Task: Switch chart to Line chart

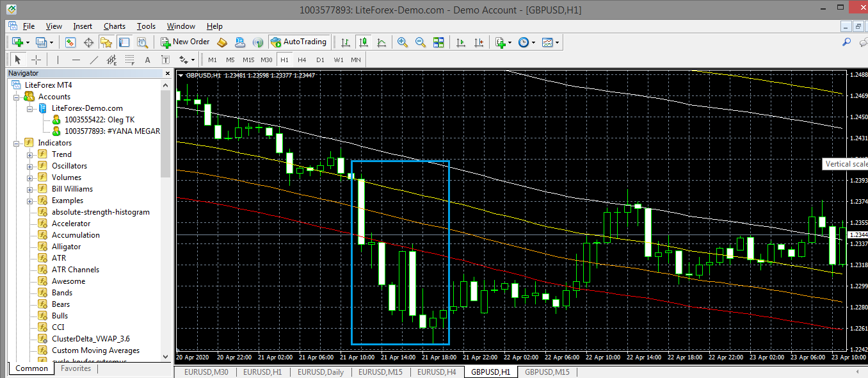Action: pyautogui.click(x=381, y=42)
